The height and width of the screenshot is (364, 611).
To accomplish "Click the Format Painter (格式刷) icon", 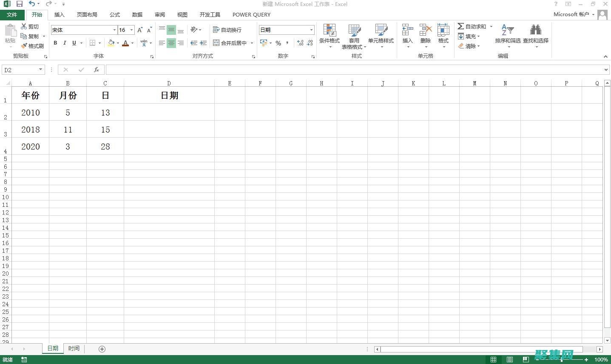I will pos(24,46).
